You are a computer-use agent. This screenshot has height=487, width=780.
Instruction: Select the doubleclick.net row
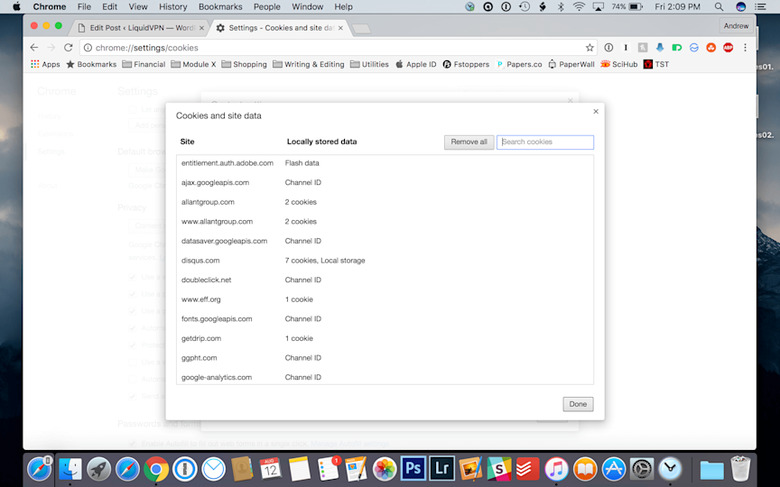coord(385,280)
